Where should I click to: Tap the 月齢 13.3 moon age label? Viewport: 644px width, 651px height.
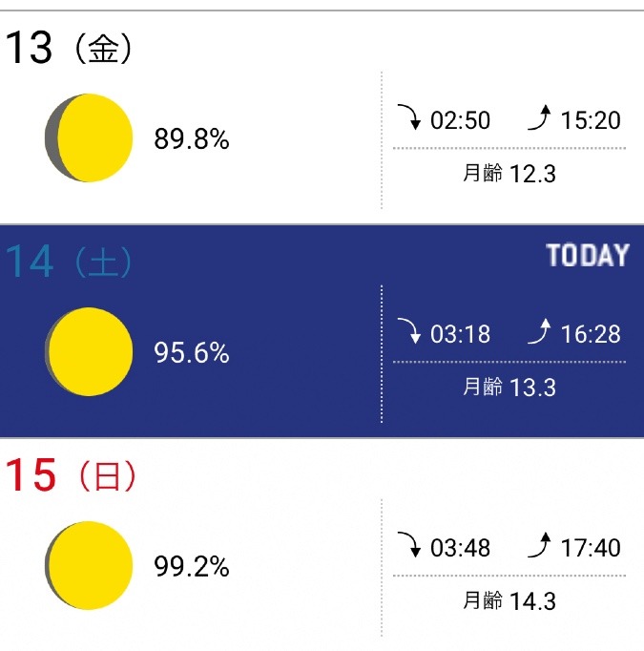tap(509, 387)
